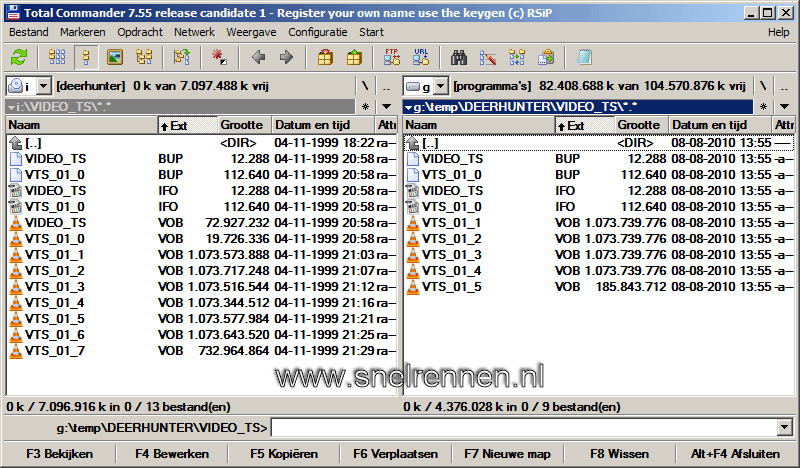Switch to brief file view icon
Image resolution: width=800 pixels, height=468 pixels.
point(57,57)
